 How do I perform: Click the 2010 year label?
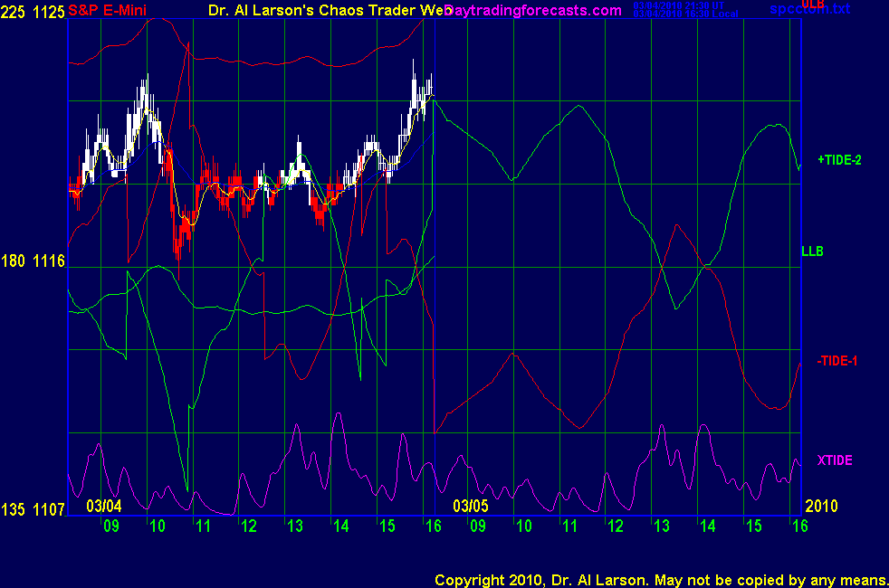(823, 505)
